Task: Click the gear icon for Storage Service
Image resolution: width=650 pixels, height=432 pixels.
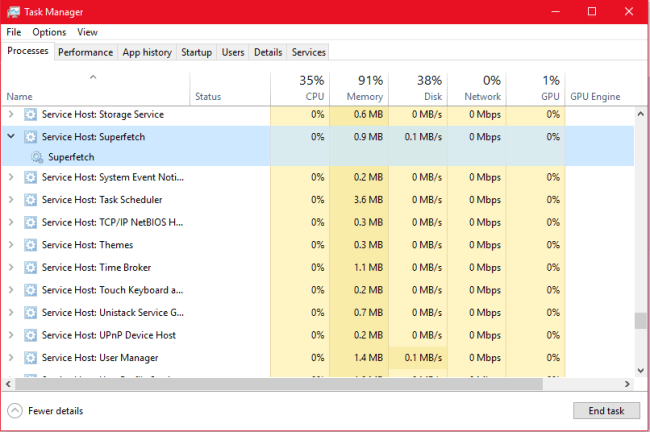Action: 30,114
